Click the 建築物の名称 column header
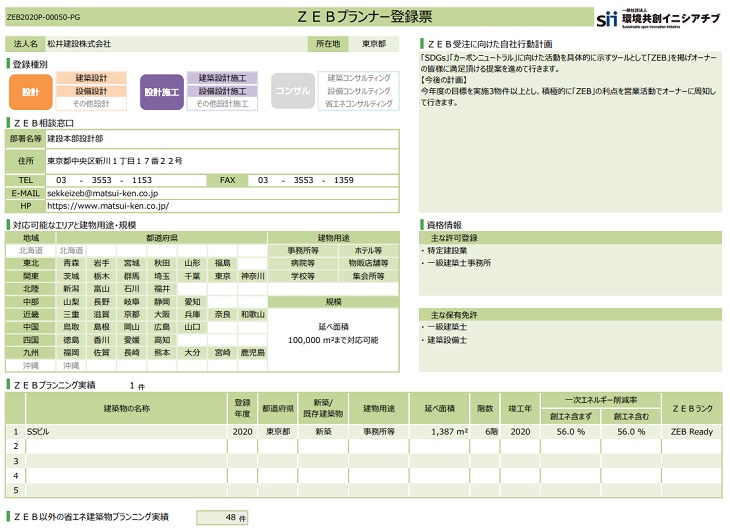Screen dimensions: 730x530 [x=127, y=408]
